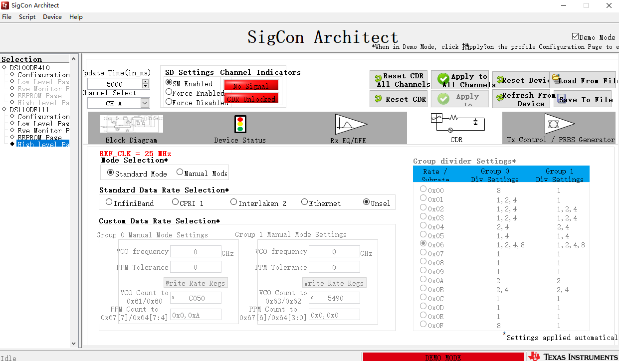Screen dimensions: 623x364
Task: Open EEPROM Page under DS110DF111
Action: [39, 137]
